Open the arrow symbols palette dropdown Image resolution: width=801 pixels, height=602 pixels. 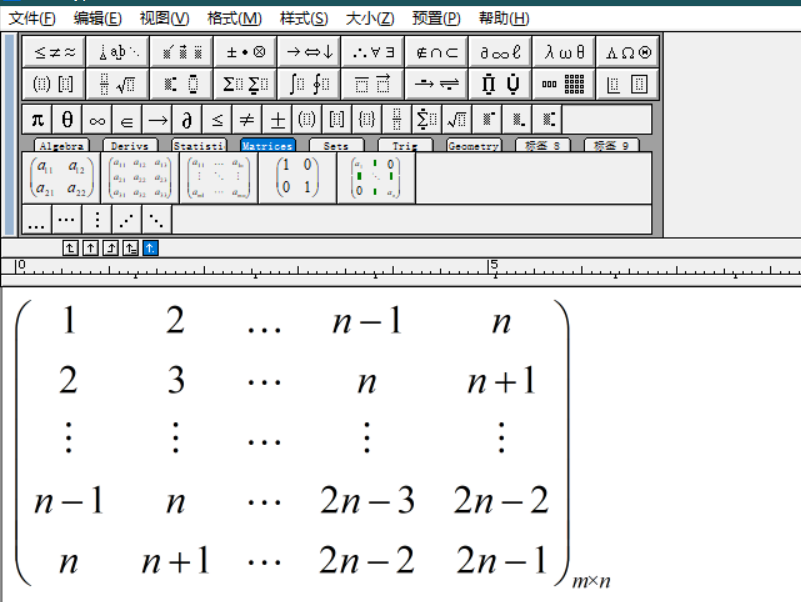click(x=309, y=50)
